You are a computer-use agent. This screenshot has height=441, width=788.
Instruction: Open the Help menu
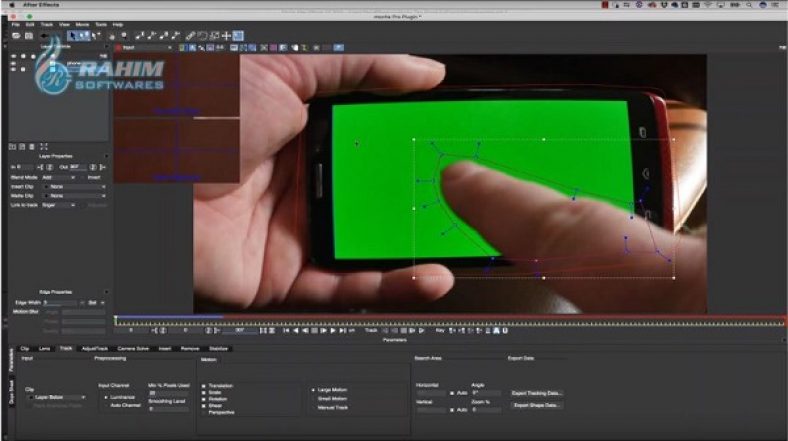pyautogui.click(x=118, y=24)
